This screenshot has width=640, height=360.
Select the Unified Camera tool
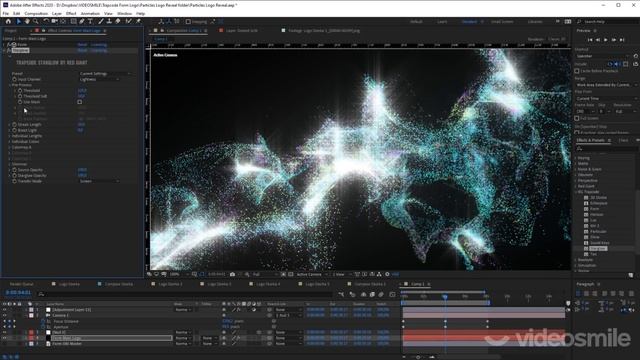click(54, 21)
